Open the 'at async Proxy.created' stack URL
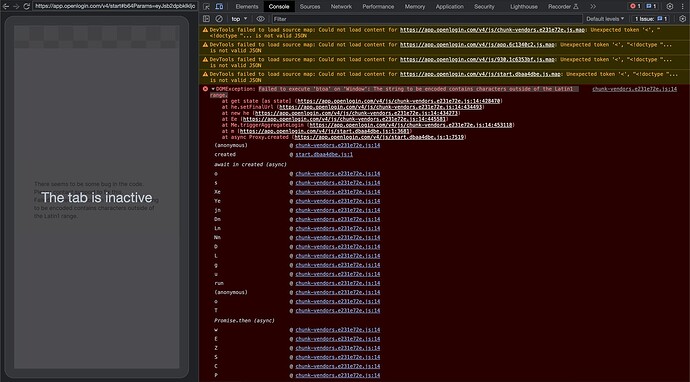The image size is (690, 382). click(379, 137)
